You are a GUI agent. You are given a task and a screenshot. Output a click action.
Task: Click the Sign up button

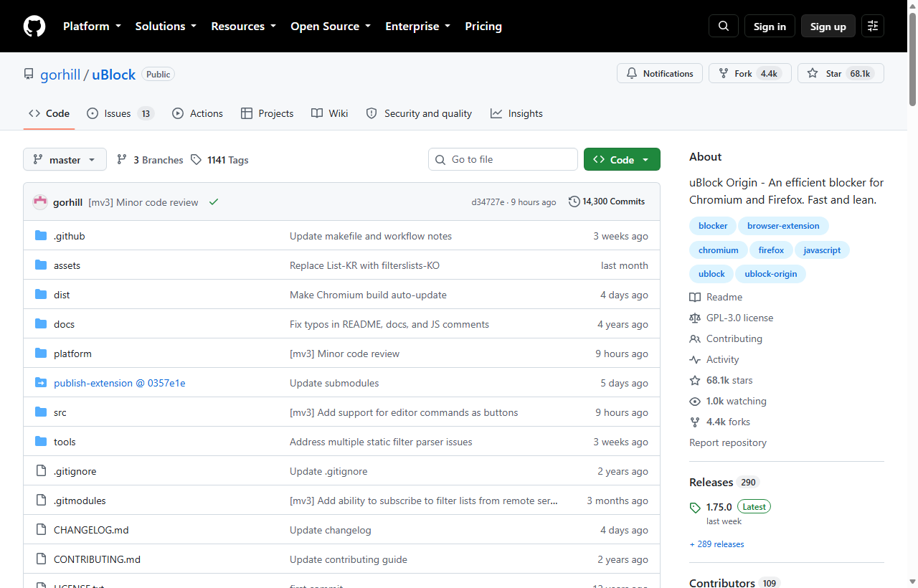click(828, 26)
